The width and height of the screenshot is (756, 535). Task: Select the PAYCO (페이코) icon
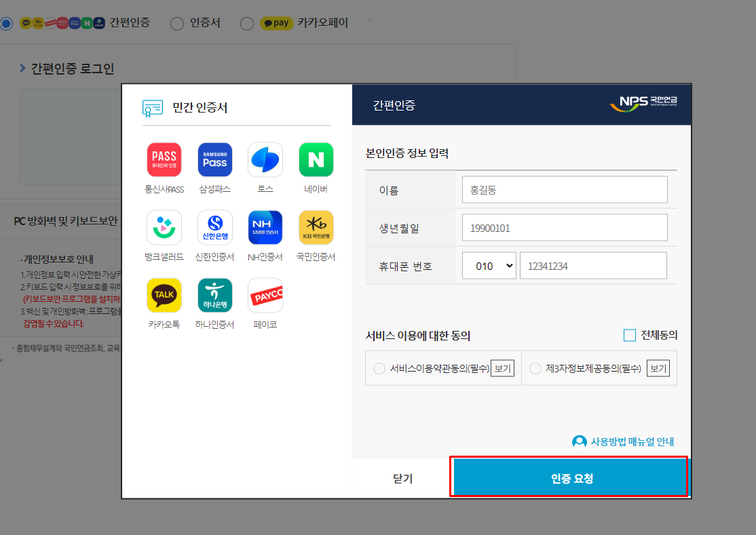pyautogui.click(x=265, y=295)
